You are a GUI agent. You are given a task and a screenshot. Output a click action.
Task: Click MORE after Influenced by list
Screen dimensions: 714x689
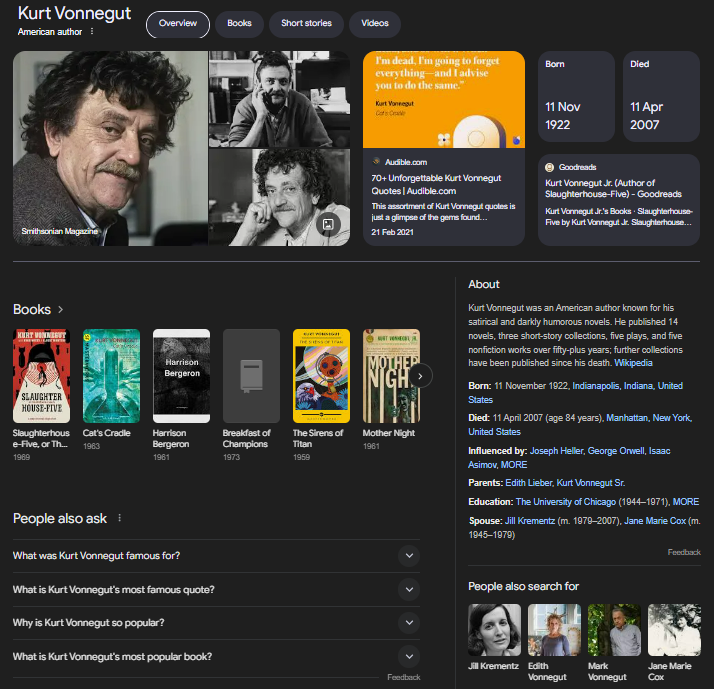(x=514, y=464)
